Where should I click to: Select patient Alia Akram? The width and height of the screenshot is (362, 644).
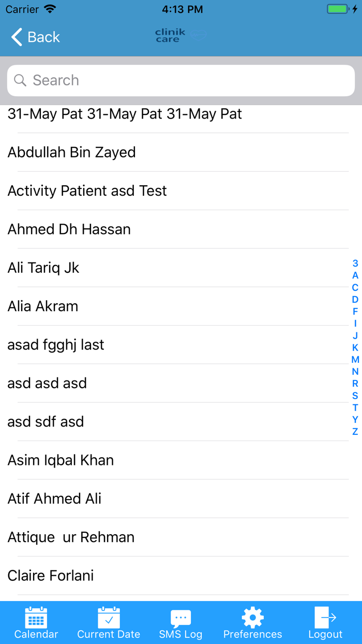pos(43,306)
